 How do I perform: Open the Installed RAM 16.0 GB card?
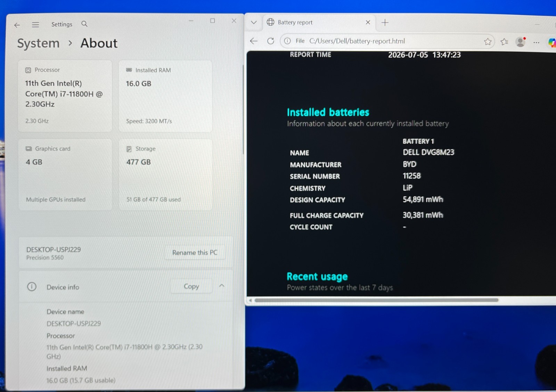(165, 96)
